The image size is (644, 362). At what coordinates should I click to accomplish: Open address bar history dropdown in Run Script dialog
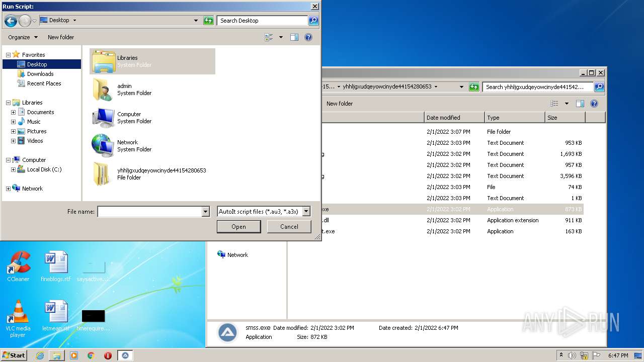click(x=196, y=21)
